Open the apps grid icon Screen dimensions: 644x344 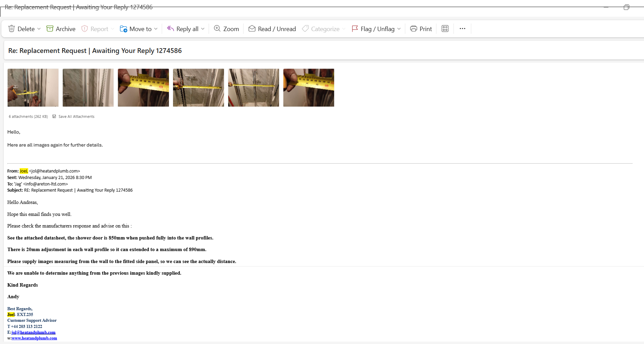445,29
